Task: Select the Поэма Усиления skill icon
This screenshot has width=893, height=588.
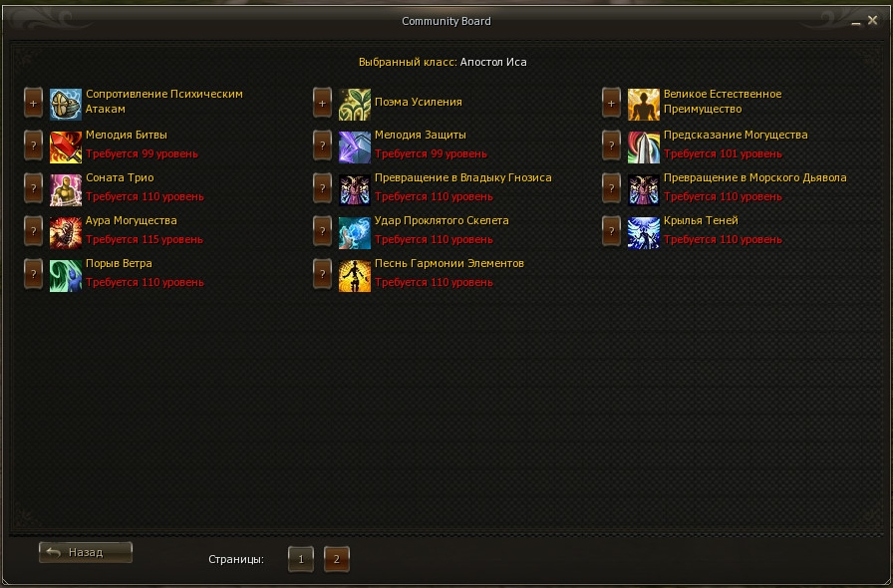Action: click(x=354, y=105)
